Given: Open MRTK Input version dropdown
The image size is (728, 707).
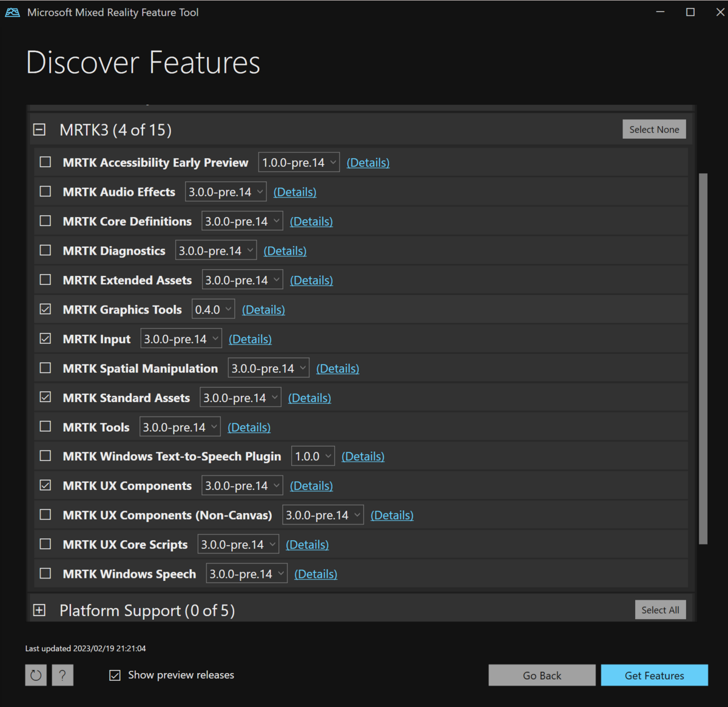Looking at the screenshot, I should 181,339.
